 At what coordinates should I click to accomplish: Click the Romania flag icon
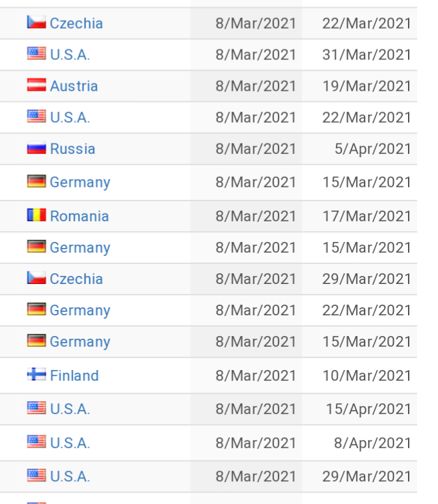(x=36, y=215)
